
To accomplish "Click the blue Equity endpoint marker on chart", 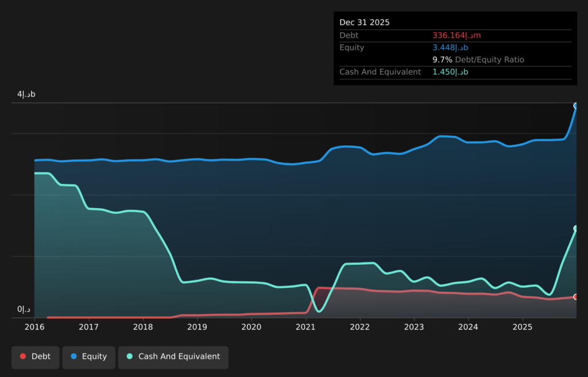I will pyautogui.click(x=575, y=106).
